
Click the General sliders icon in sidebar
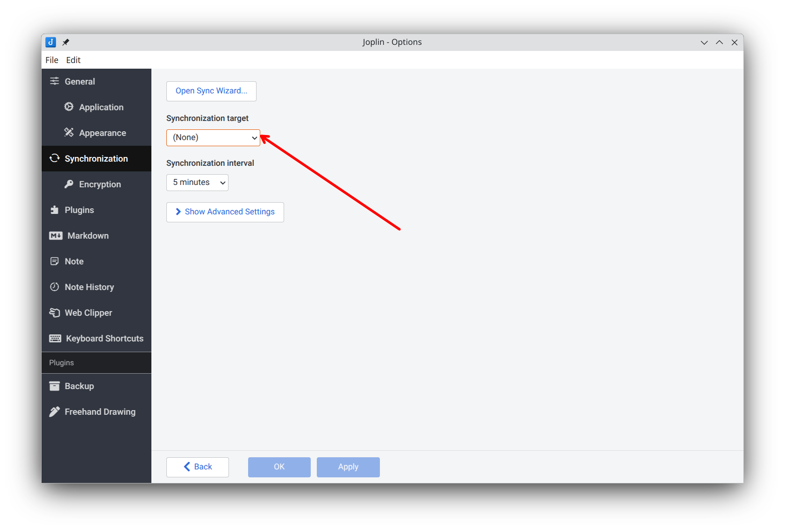(55, 81)
